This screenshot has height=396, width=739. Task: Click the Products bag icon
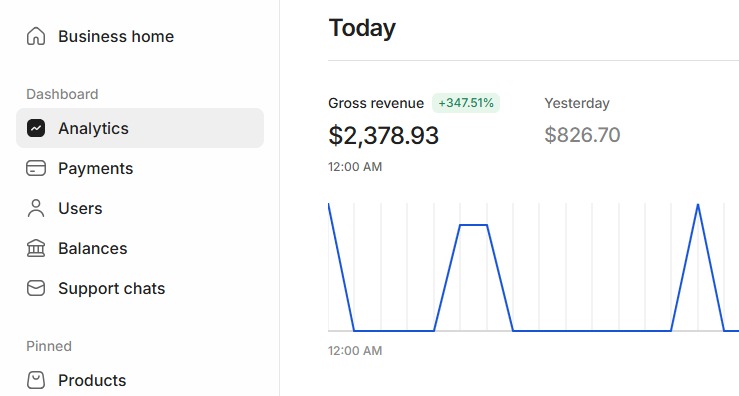click(36, 380)
